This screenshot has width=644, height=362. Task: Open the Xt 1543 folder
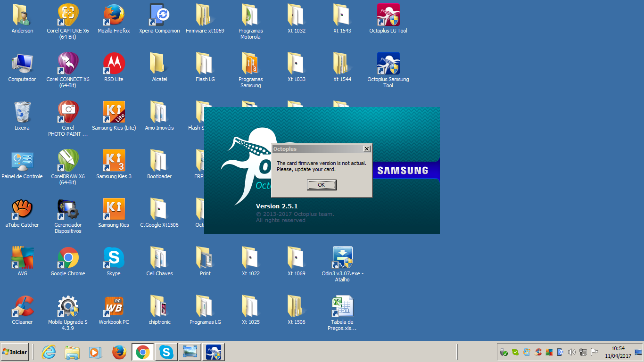[x=342, y=19]
